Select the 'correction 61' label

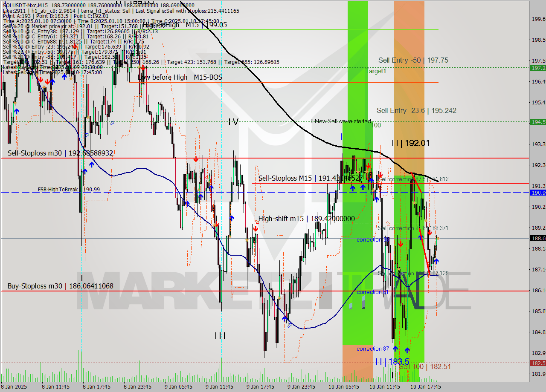tap(372, 292)
